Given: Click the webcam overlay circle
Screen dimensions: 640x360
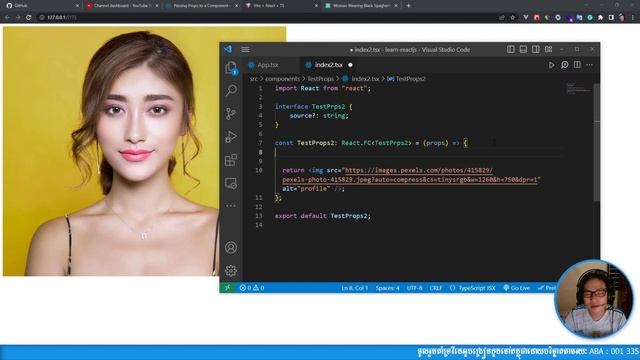Looking at the screenshot, I should pyautogui.click(x=594, y=299).
